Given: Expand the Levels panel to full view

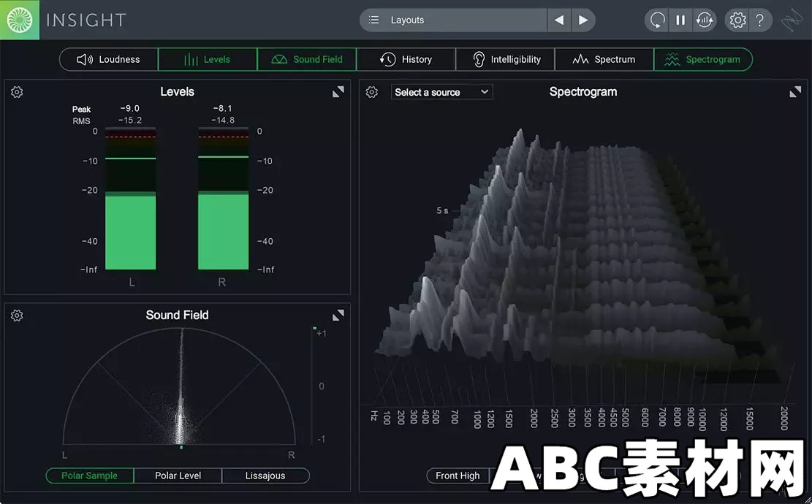Looking at the screenshot, I should click(x=338, y=92).
